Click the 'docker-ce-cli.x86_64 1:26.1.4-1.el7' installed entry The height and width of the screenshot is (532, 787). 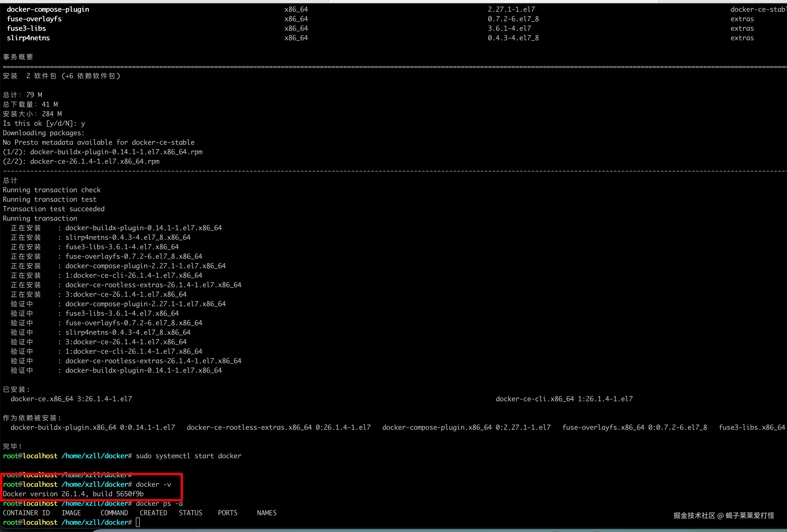point(564,398)
